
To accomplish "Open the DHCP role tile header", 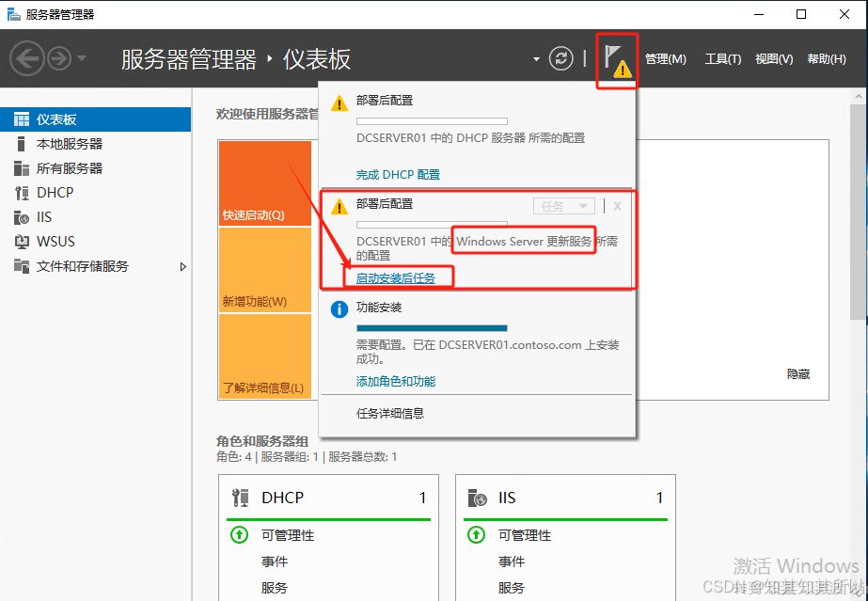I will [329, 498].
